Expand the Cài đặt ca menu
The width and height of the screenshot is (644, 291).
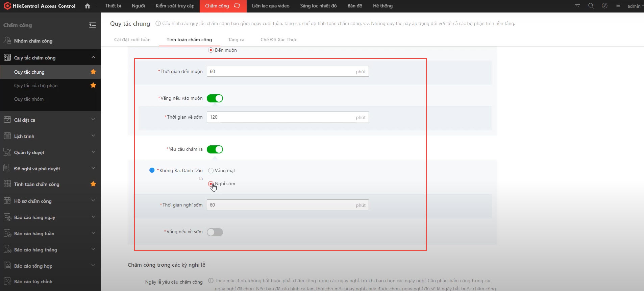click(50, 120)
